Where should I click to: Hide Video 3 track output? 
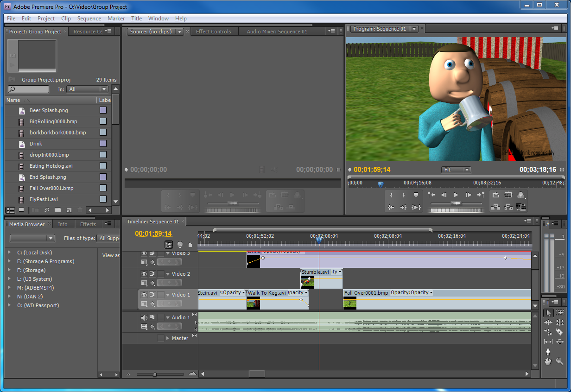[x=144, y=253]
